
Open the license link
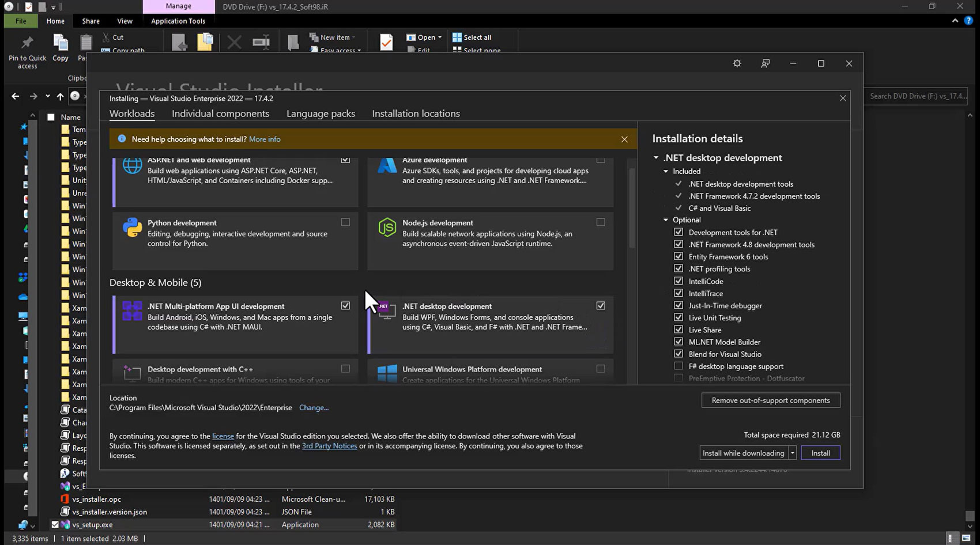tap(223, 436)
